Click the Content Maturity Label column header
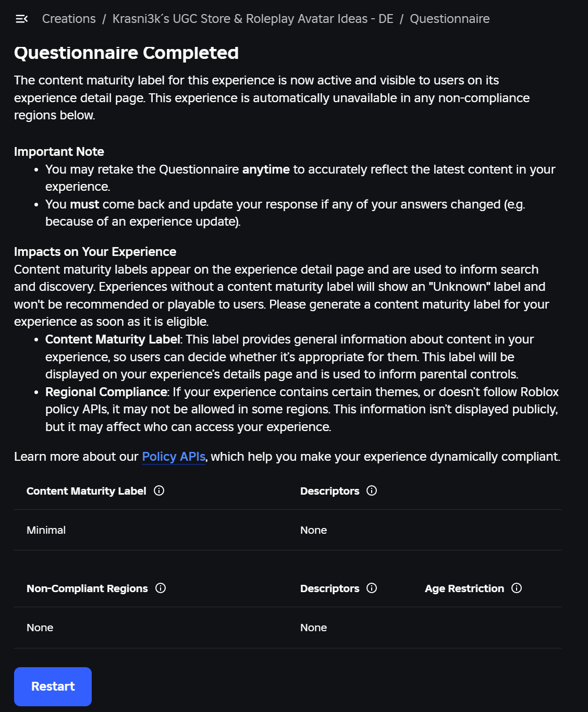 (87, 490)
